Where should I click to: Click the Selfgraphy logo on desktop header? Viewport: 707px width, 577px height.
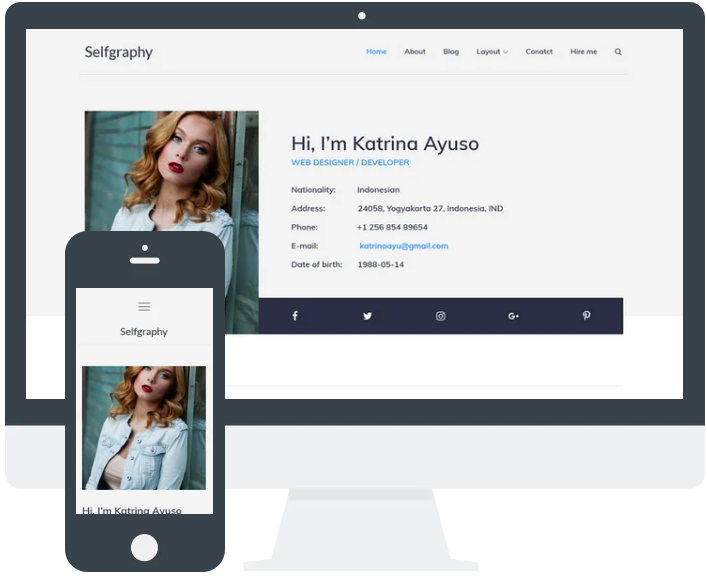[x=118, y=52]
